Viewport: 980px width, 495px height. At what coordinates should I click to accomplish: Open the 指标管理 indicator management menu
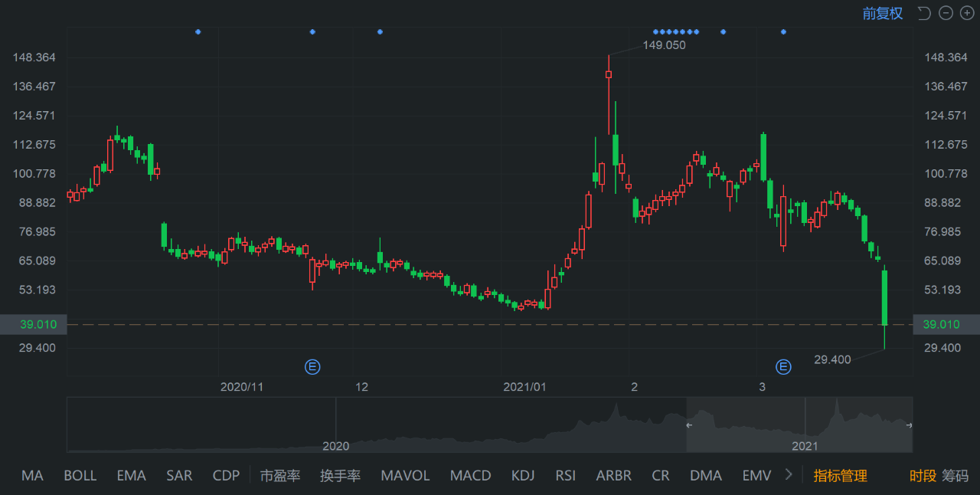pos(840,475)
